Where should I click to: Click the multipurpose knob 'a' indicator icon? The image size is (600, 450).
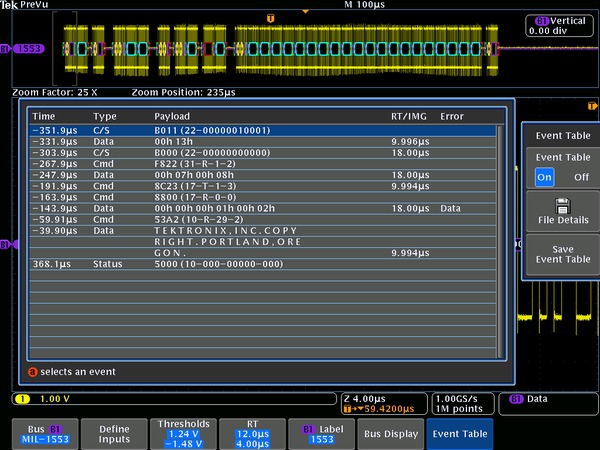click(x=33, y=372)
